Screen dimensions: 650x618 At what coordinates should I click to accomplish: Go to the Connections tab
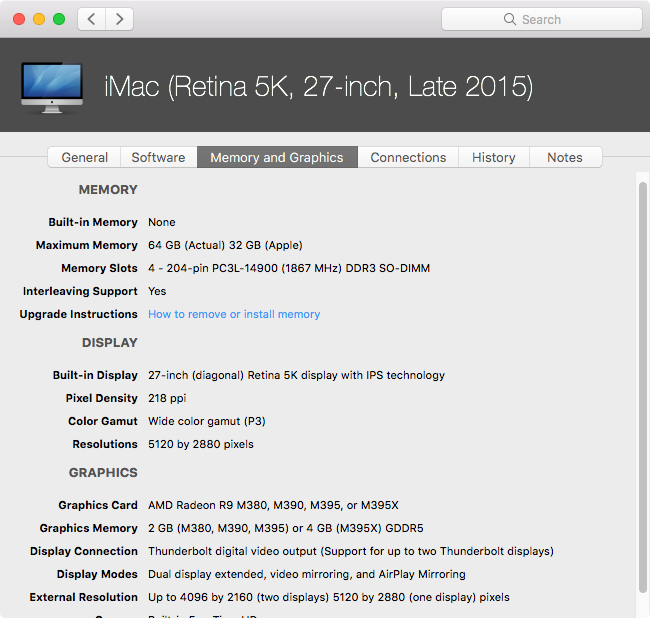(408, 158)
